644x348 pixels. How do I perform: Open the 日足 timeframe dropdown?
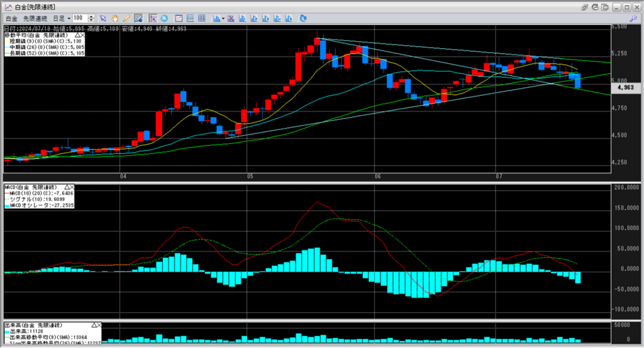[x=61, y=18]
